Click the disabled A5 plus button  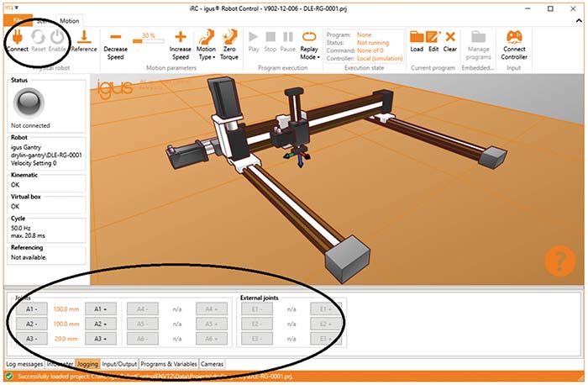click(x=212, y=324)
